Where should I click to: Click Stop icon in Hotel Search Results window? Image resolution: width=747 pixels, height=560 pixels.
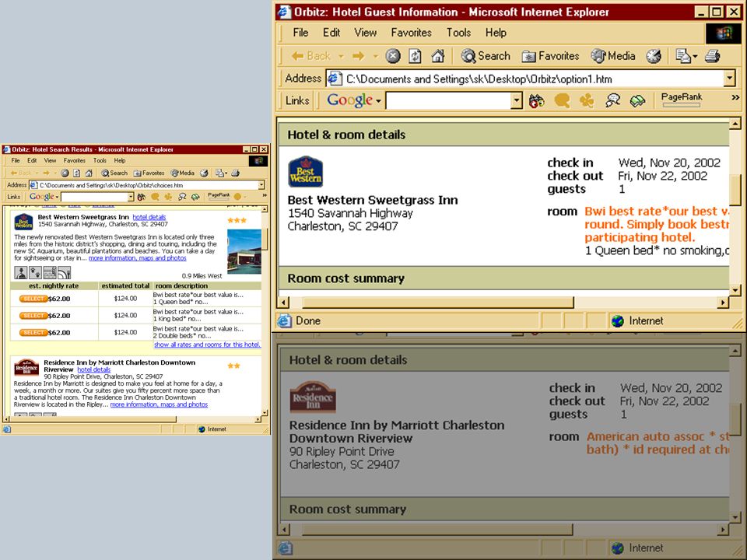[x=65, y=173]
